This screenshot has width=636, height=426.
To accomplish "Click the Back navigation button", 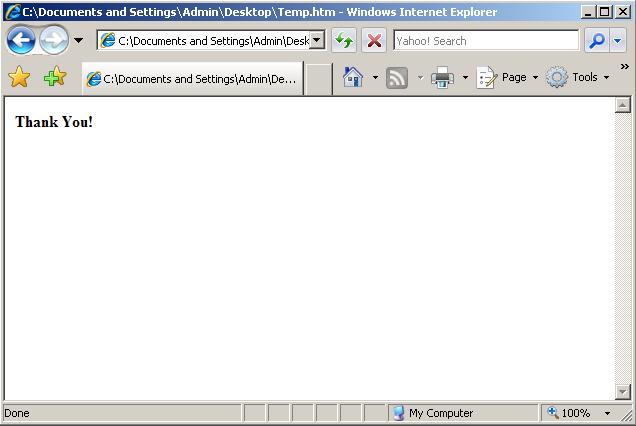I will pos(21,41).
